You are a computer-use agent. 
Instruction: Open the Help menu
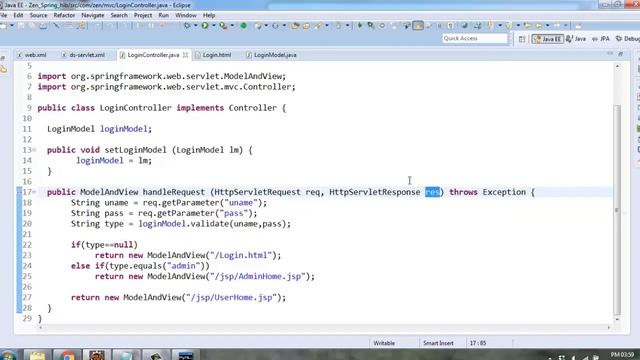tap(209, 15)
